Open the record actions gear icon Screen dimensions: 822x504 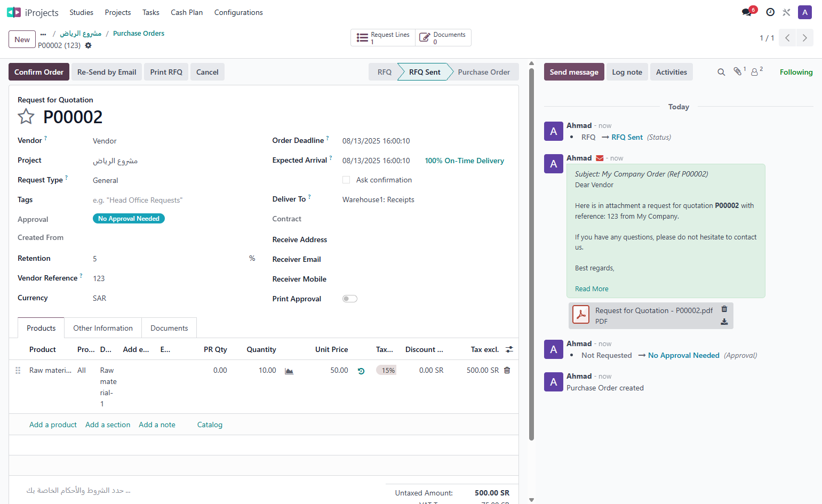click(x=89, y=45)
